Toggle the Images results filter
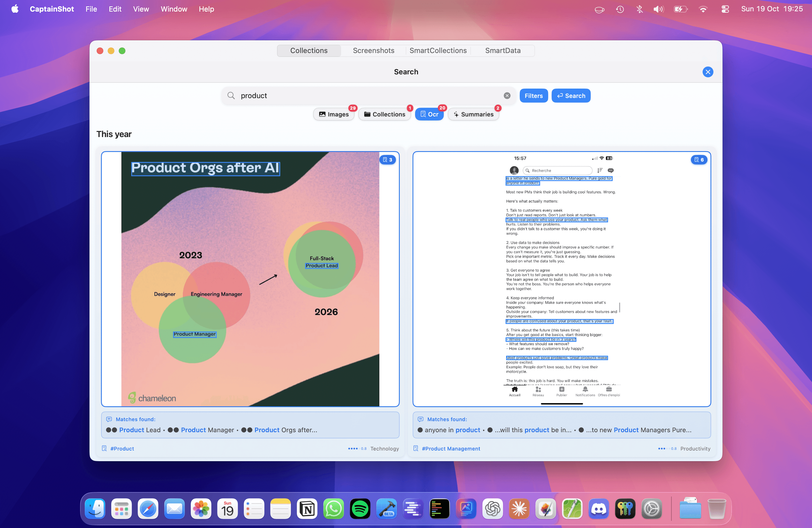 (334, 114)
